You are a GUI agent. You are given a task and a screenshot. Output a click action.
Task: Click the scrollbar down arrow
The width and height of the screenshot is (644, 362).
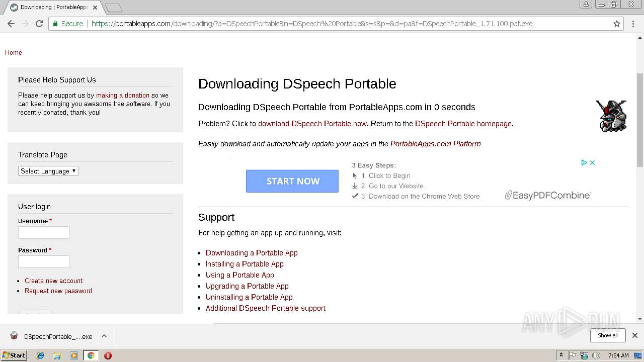pos(640,319)
